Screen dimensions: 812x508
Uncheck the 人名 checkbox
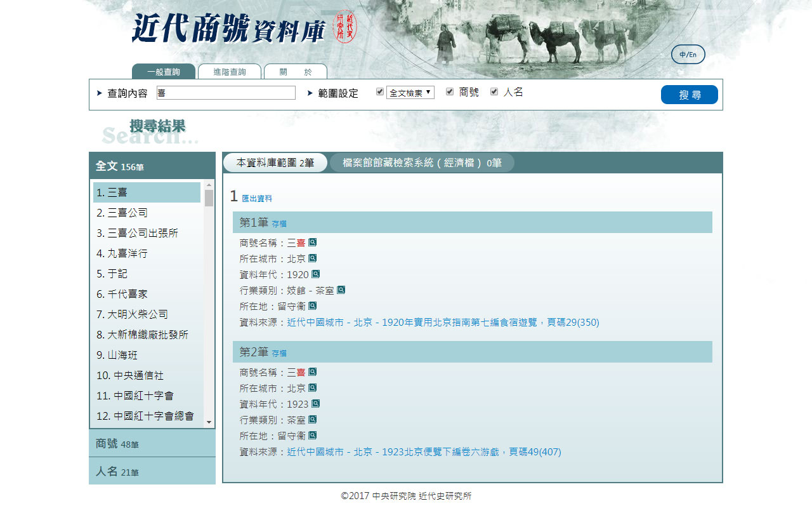pyautogui.click(x=494, y=92)
